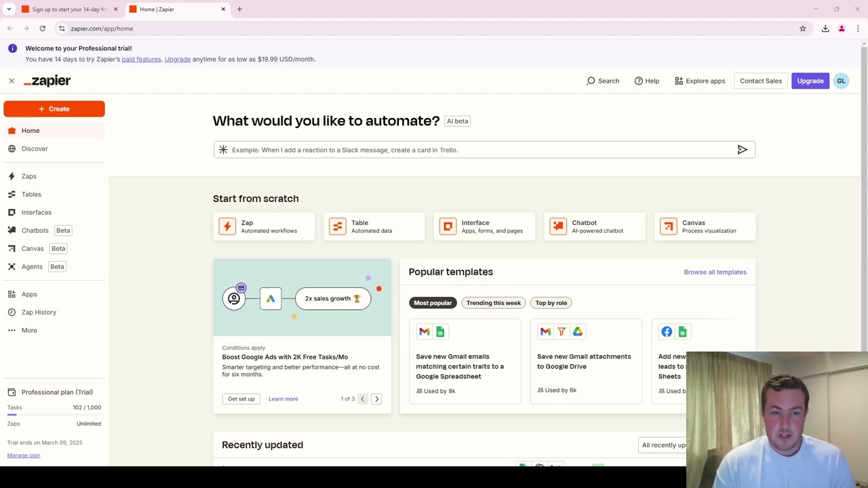The width and height of the screenshot is (868, 488).
Task: Start a new Interface from scratch
Action: click(484, 226)
